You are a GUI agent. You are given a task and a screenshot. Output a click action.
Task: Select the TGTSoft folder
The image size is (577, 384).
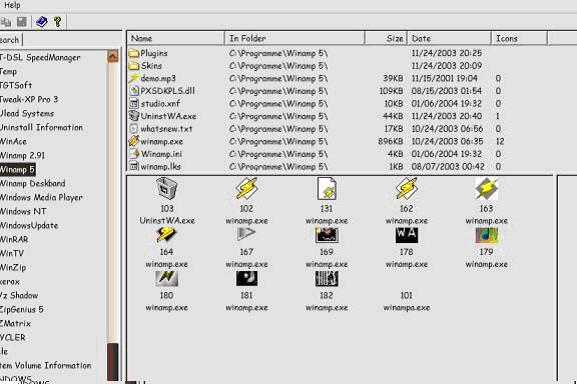[16, 85]
